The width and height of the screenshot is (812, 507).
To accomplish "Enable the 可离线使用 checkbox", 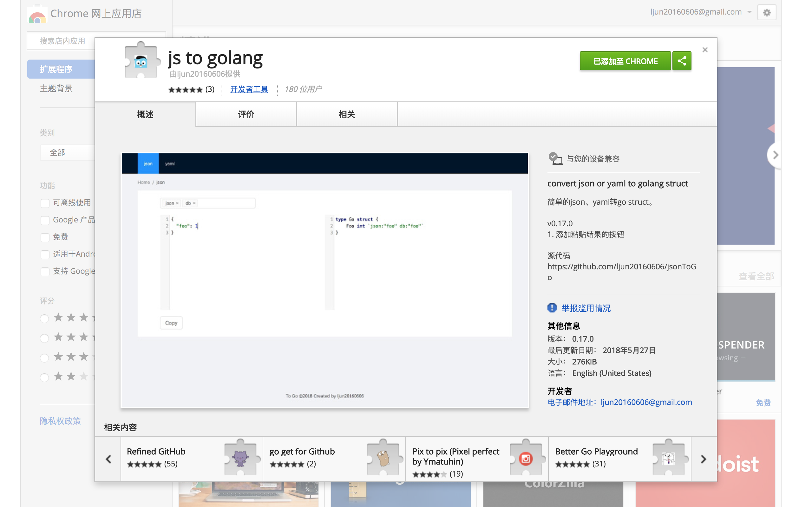I will [x=45, y=203].
